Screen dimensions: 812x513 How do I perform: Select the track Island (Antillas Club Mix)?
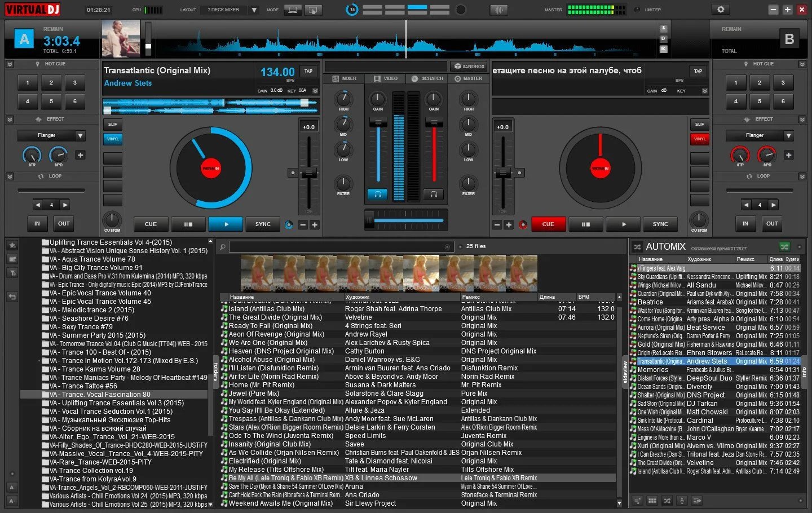tap(267, 309)
